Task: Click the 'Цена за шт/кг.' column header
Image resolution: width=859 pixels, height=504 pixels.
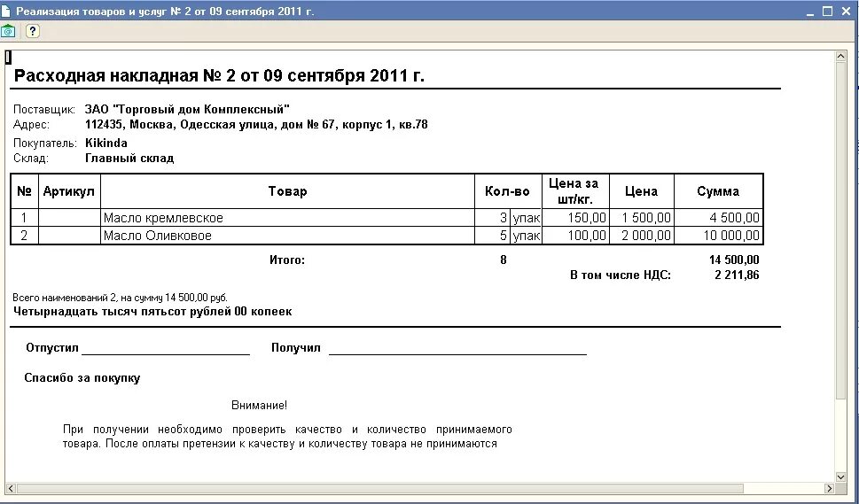Action: 575,191
